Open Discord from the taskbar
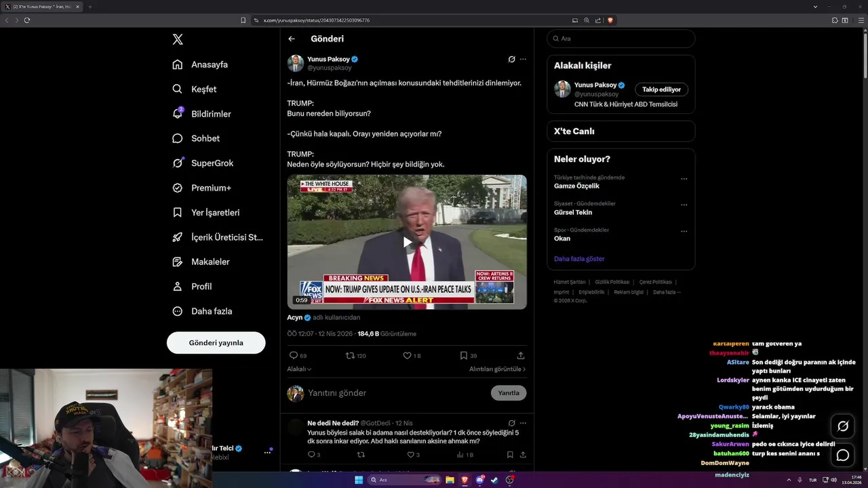 pos(479,480)
